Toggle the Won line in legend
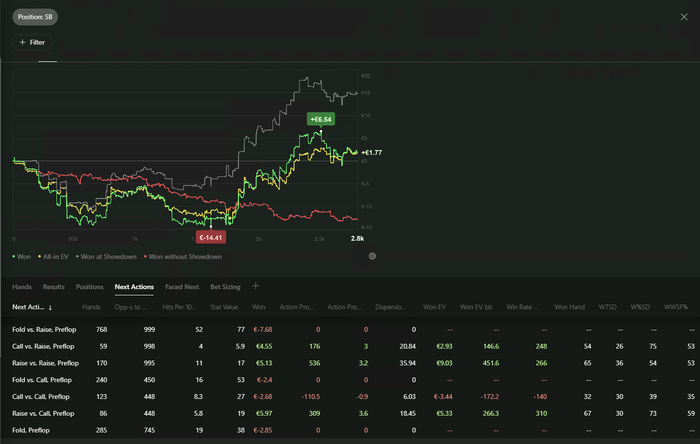Viewport: 700px width, 444px height. [21, 257]
